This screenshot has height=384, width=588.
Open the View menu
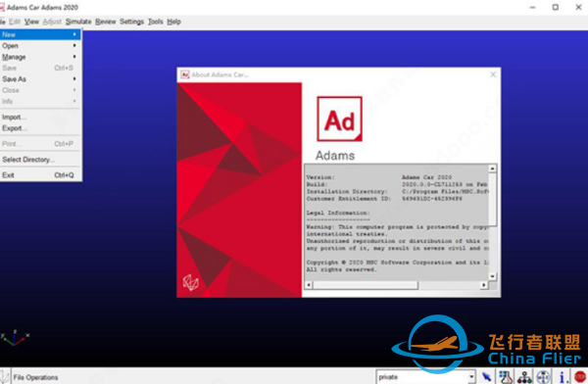pyautogui.click(x=31, y=22)
